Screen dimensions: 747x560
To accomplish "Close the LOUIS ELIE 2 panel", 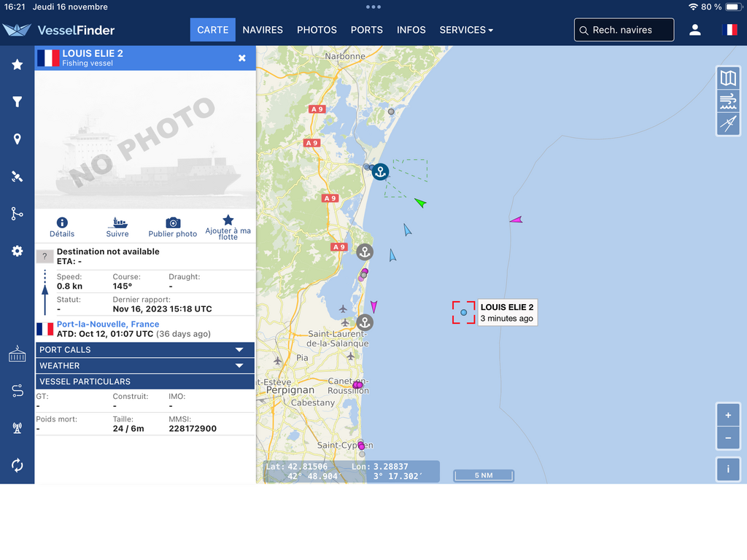I will pos(242,58).
